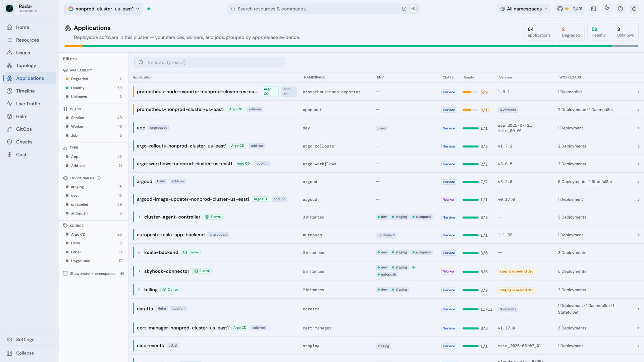Click the Live Traffic pulse icon

[x=9, y=104]
